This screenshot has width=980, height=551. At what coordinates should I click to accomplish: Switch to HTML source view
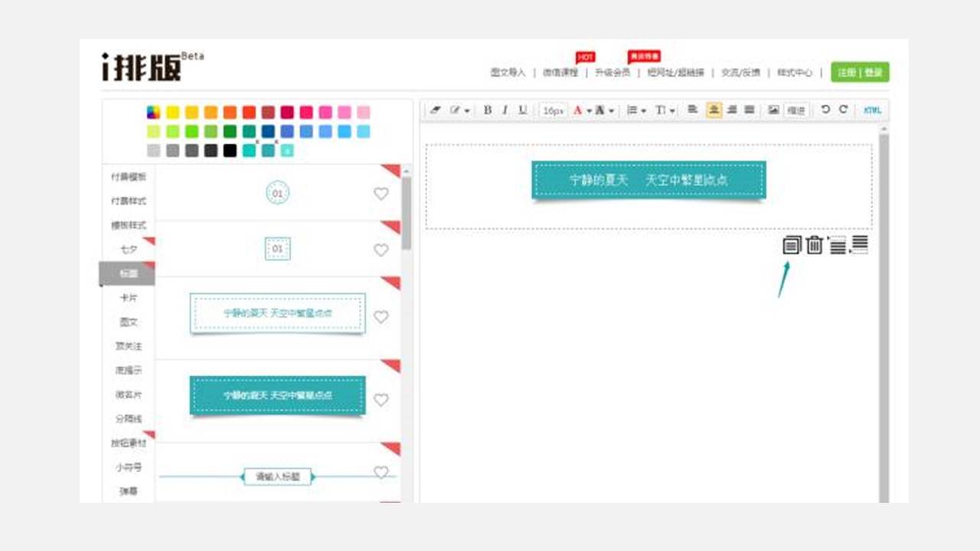coord(872,110)
